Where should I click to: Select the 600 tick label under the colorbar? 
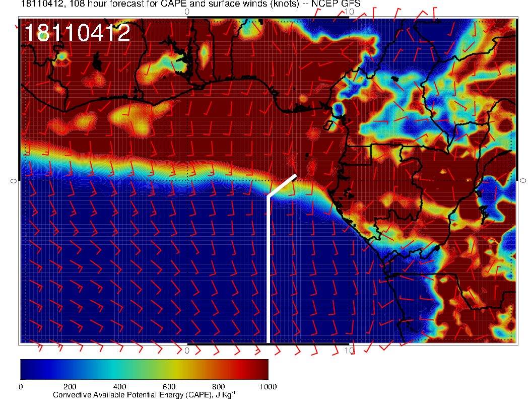(x=169, y=387)
